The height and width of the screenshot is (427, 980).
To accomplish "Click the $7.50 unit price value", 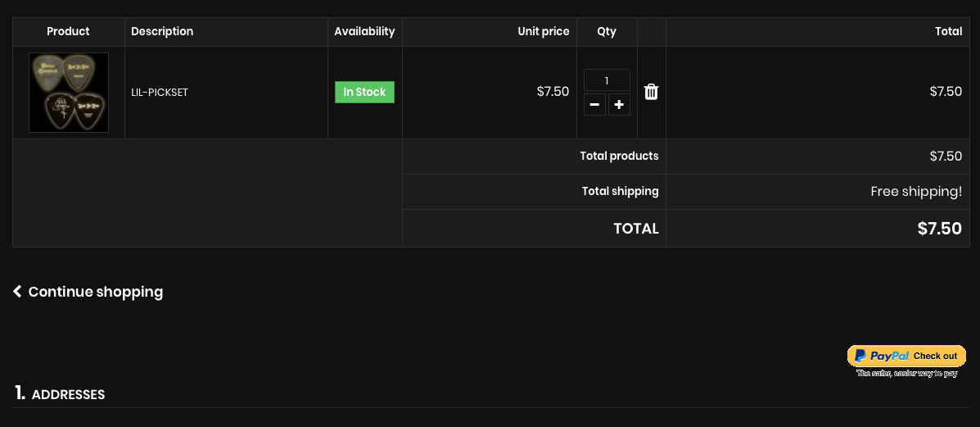I will click(x=553, y=92).
